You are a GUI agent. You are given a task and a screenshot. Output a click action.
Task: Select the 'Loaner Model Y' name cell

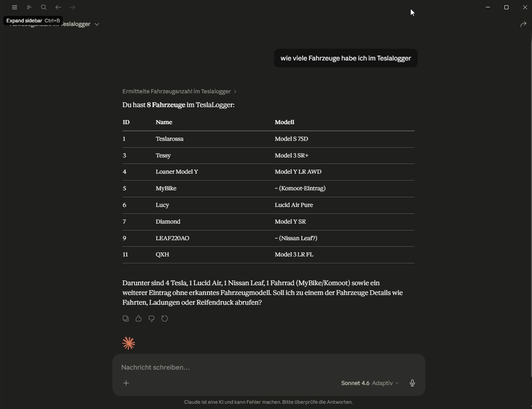click(x=177, y=172)
